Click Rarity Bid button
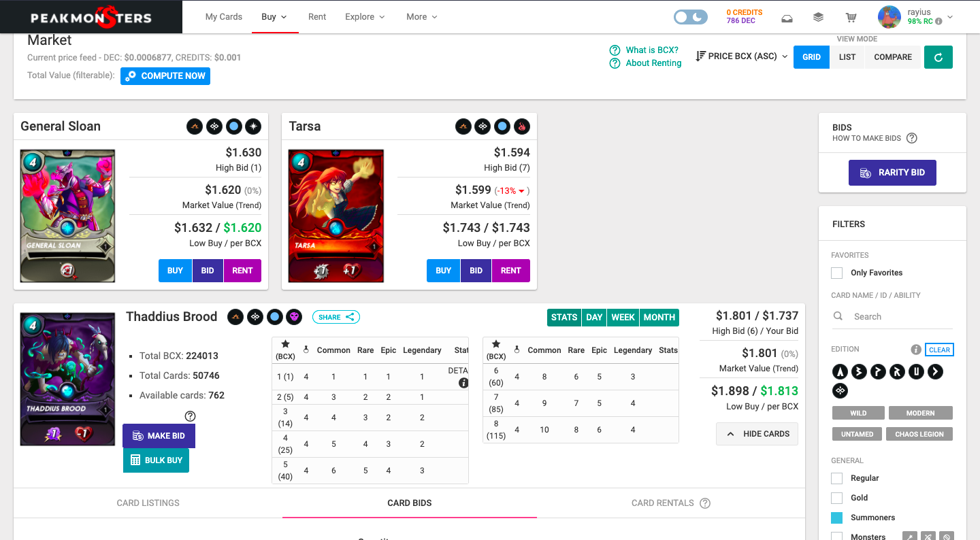Image resolution: width=980 pixels, height=540 pixels. point(892,173)
